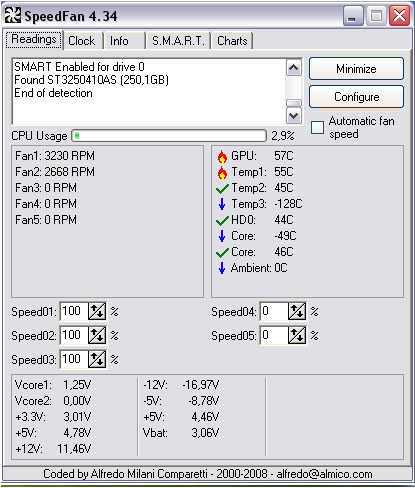Adjust Speed02 with its up/down spinner
This screenshot has width=415, height=488.
[x=97, y=335]
